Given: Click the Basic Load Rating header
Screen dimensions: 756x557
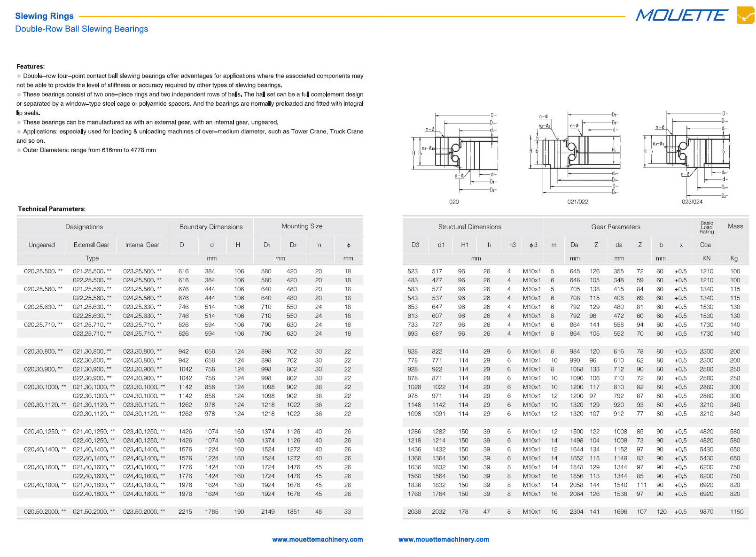Looking at the screenshot, I should [707, 227].
